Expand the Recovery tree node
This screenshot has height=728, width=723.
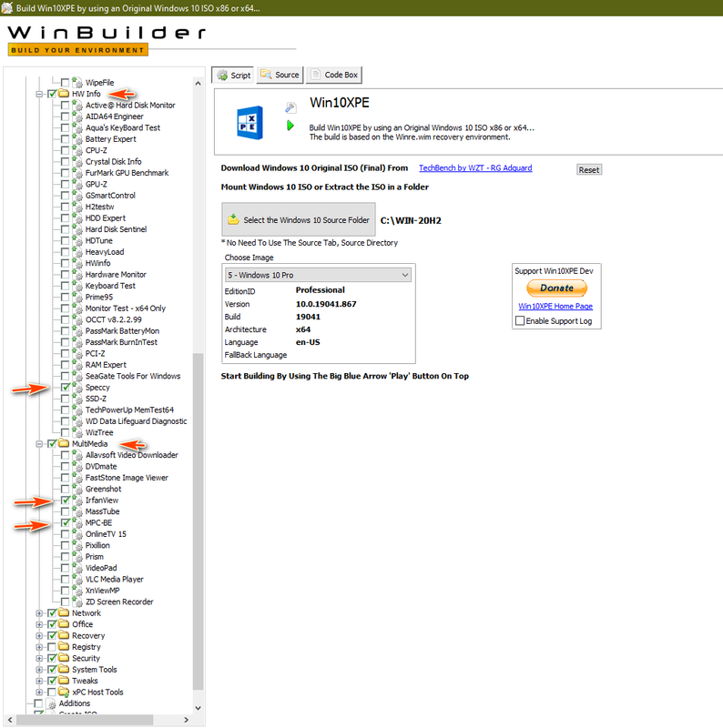click(39, 635)
